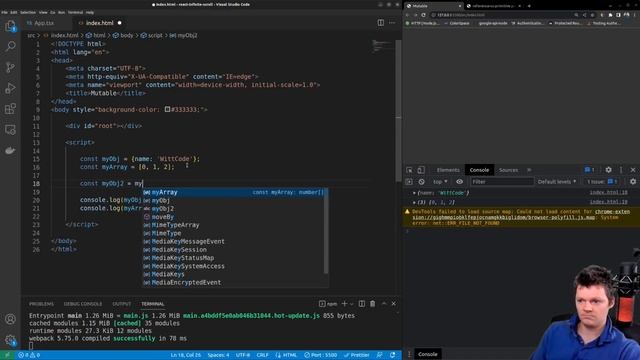The height and width of the screenshot is (360, 640).
Task: Open the Accounts menu in the activity bar
Action: [x=10, y=319]
